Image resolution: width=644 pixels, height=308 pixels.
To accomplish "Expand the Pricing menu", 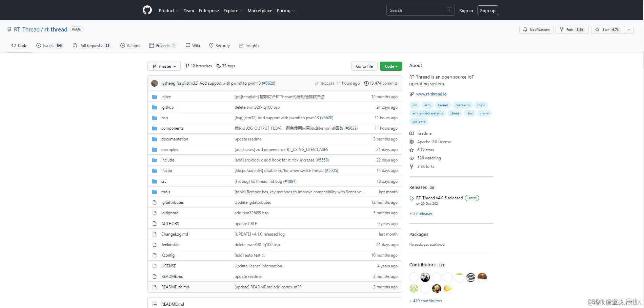I will [x=286, y=10].
